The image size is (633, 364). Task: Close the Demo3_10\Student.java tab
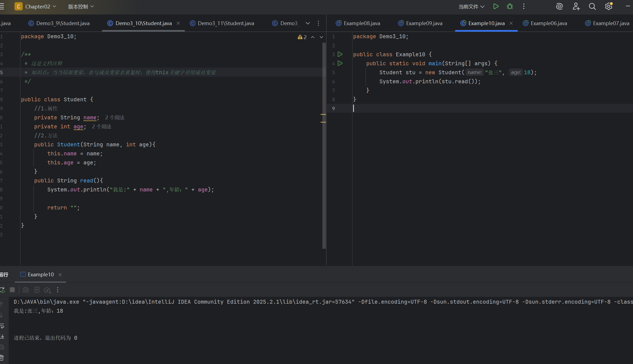(x=178, y=23)
